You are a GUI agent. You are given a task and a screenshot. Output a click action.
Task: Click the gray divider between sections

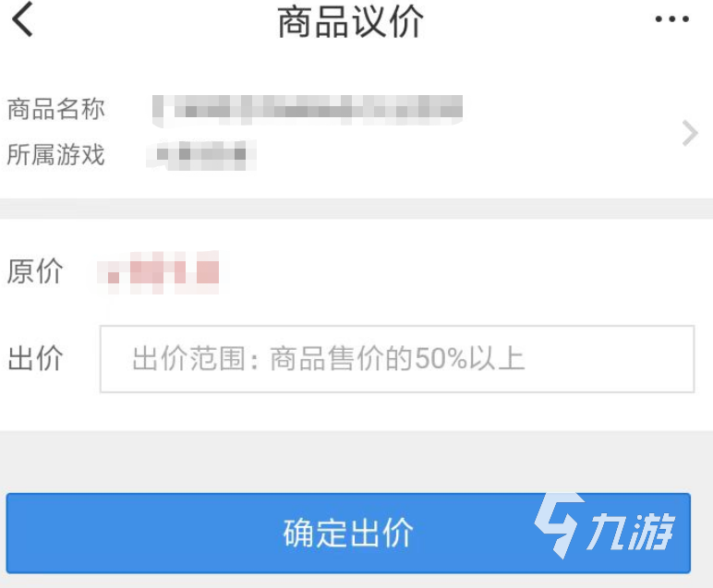(x=356, y=209)
